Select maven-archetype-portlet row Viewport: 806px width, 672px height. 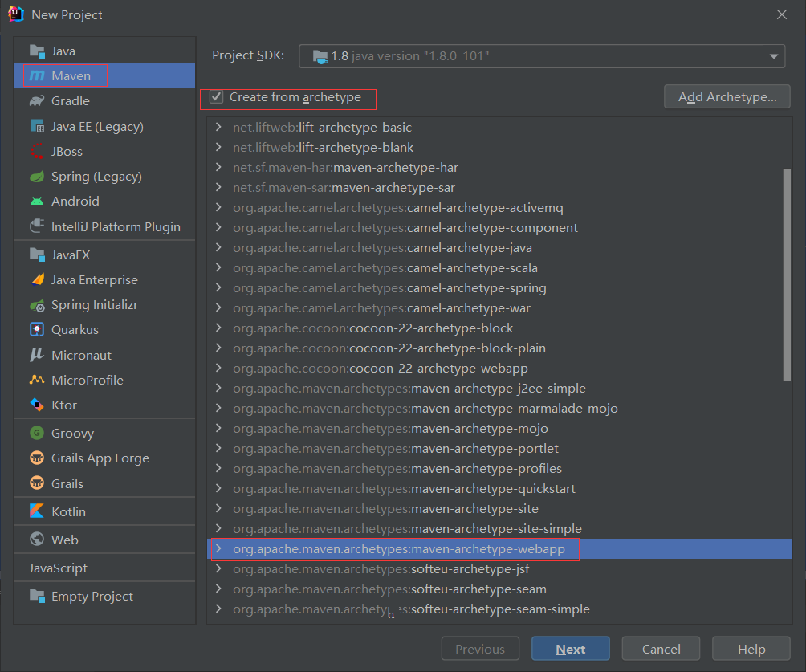(x=499, y=448)
